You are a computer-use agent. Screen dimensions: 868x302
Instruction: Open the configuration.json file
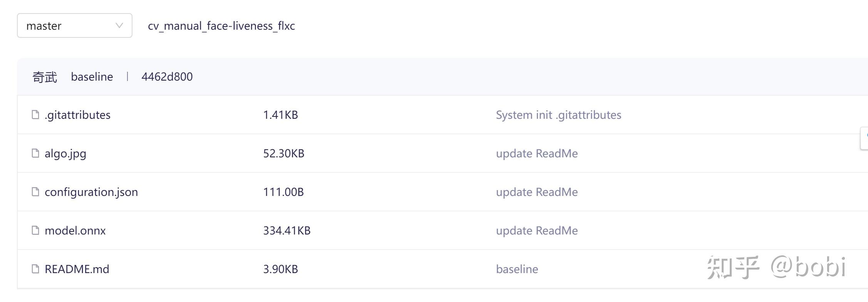point(91,192)
